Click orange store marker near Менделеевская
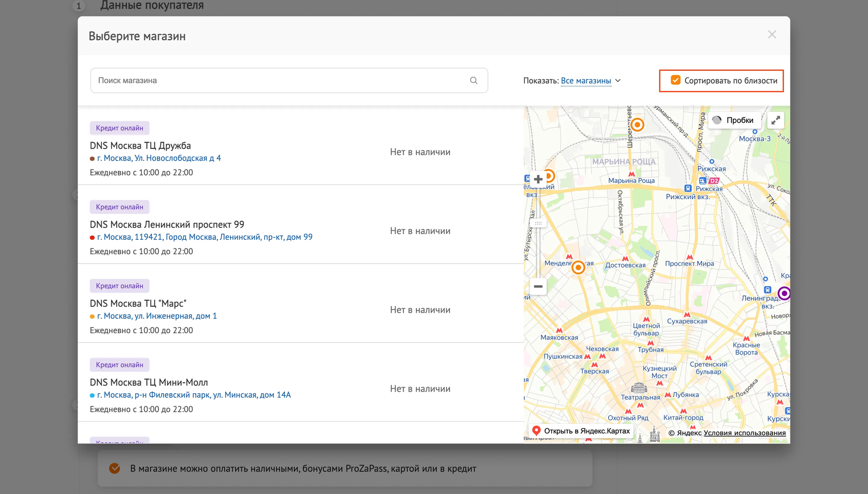The width and height of the screenshot is (868, 494). tap(578, 267)
